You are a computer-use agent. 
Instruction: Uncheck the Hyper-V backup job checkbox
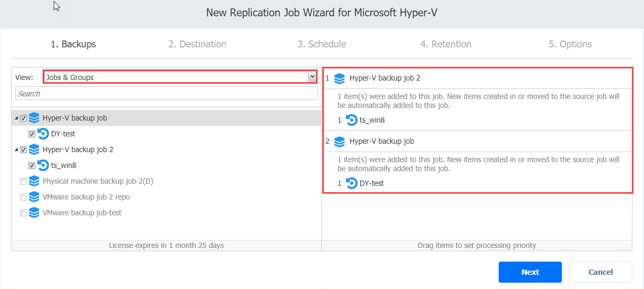click(x=23, y=118)
